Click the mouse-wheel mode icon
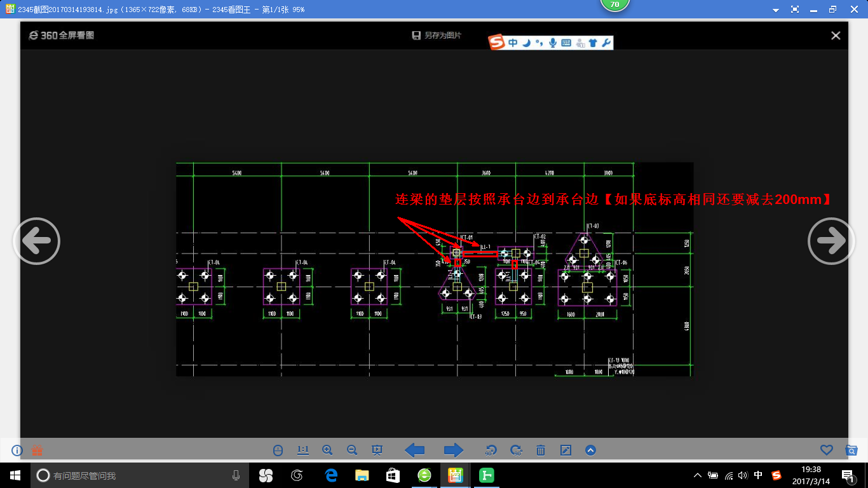 pyautogui.click(x=278, y=451)
